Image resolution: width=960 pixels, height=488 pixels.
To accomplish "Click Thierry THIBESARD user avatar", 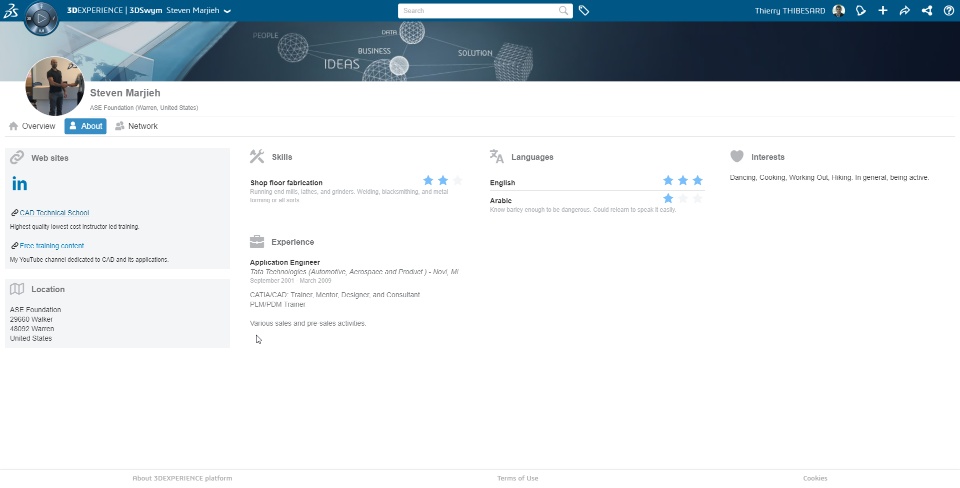I will (839, 10).
